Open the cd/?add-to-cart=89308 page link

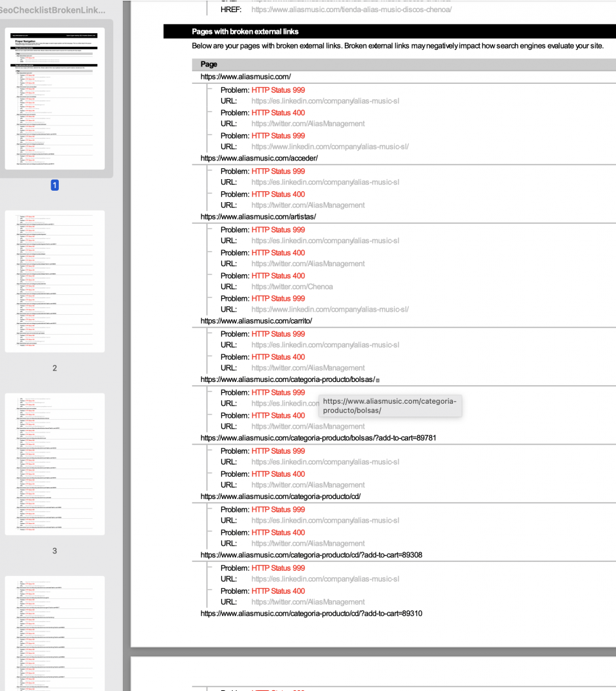[x=311, y=555]
